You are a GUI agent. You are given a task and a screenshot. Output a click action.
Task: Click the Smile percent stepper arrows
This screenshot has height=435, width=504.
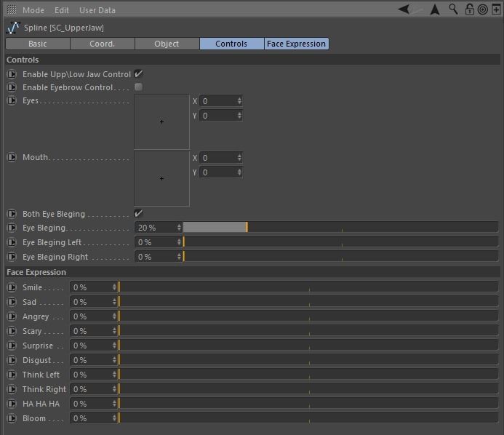[x=114, y=287]
